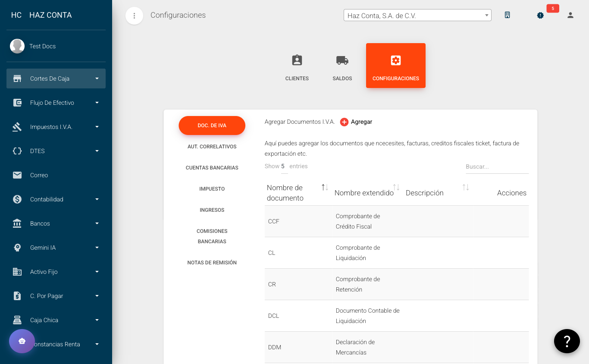Viewport: 589px width, 364px height.
Task: Select the Bancos bank icon
Action: click(17, 223)
